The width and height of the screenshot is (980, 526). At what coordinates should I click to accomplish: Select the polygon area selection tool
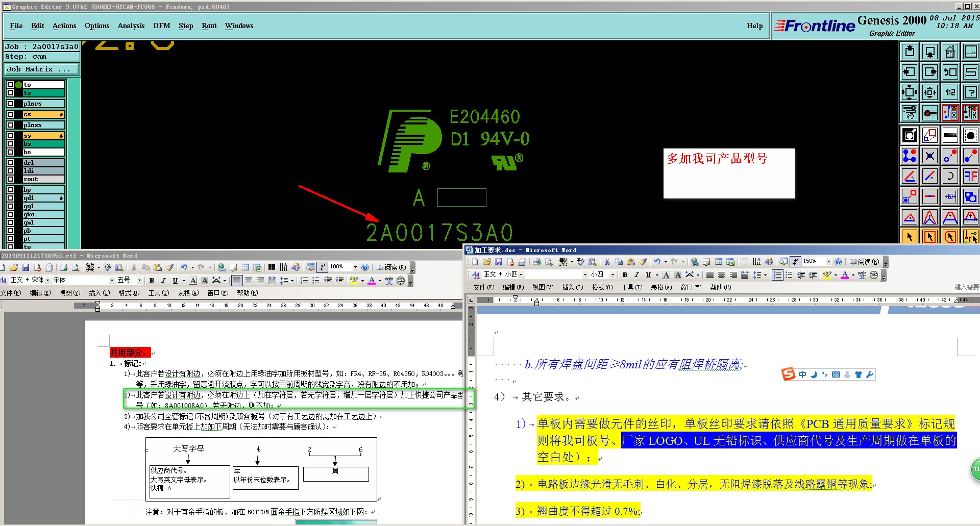[950, 236]
